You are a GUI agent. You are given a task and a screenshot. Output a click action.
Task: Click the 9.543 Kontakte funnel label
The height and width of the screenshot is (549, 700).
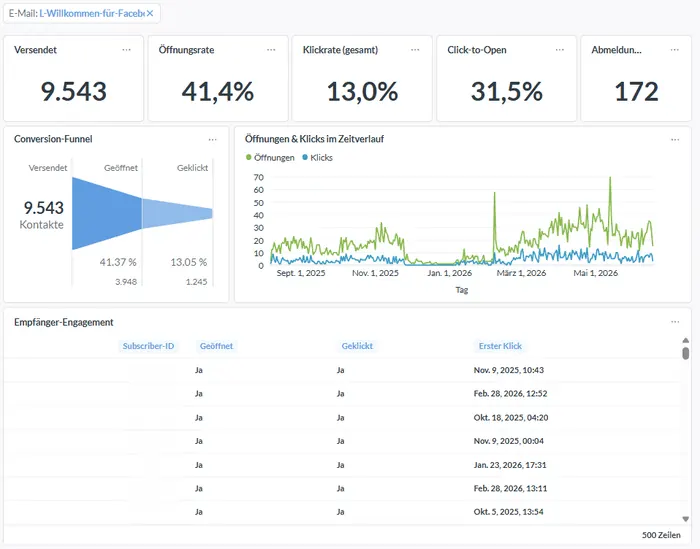[x=43, y=215]
